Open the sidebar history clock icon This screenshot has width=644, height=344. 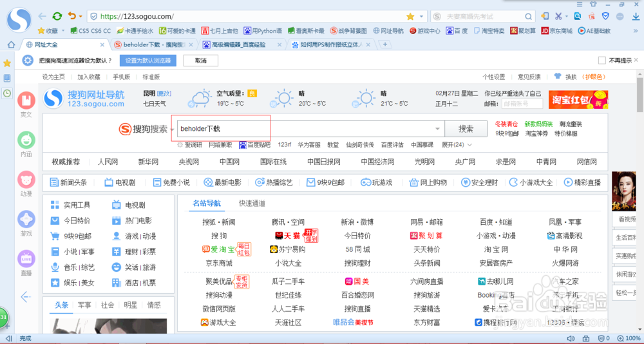(x=7, y=93)
